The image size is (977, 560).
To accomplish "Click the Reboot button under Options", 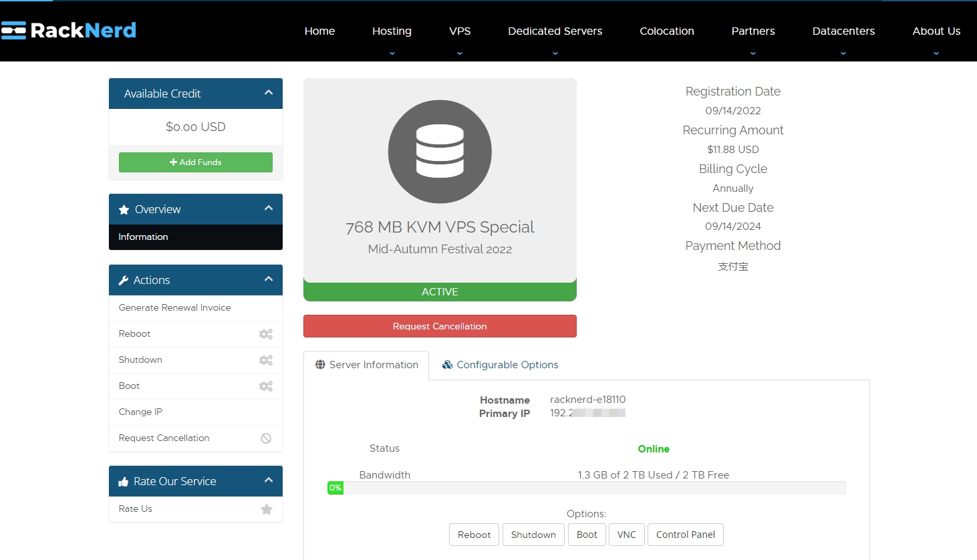I will [474, 535].
